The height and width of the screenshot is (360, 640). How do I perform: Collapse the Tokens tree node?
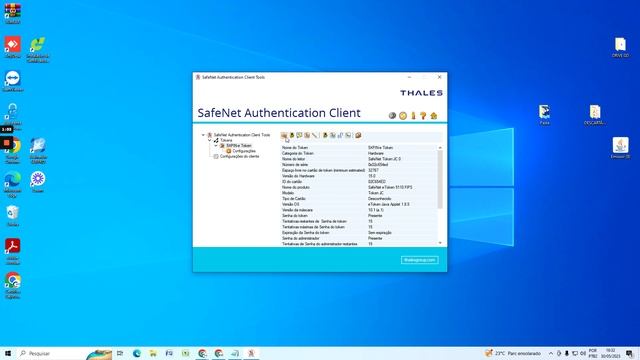(x=210, y=140)
